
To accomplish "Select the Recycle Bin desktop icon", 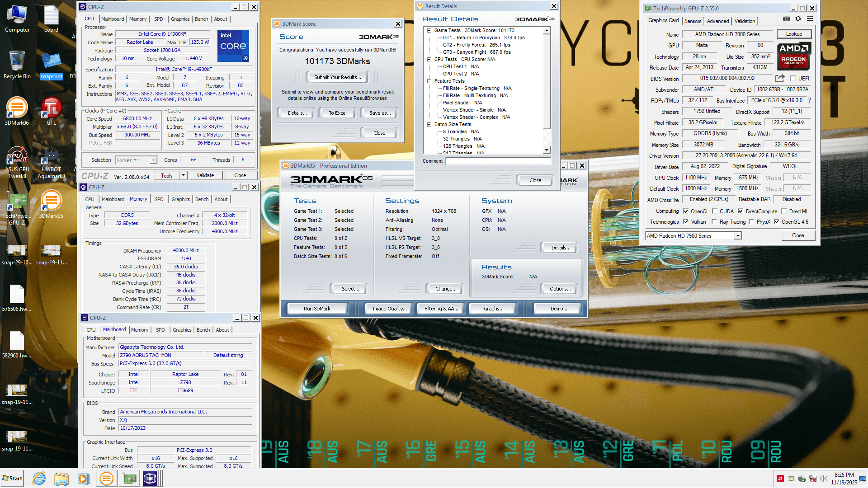I will click(17, 65).
